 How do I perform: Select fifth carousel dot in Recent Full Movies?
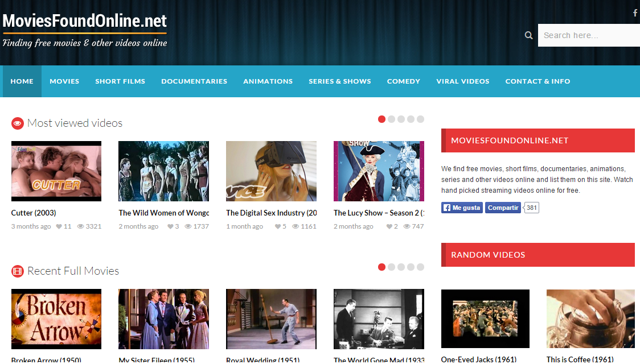point(420,267)
